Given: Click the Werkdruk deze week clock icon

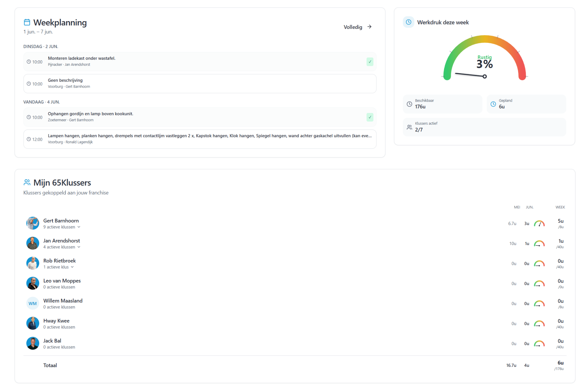Looking at the screenshot, I should point(409,22).
